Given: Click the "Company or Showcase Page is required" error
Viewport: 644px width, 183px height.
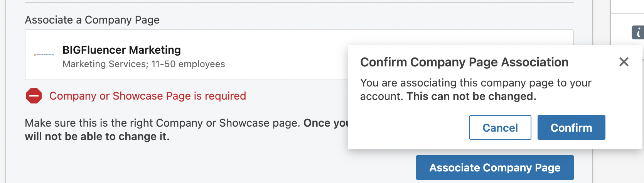Looking at the screenshot, I should click(x=147, y=96).
